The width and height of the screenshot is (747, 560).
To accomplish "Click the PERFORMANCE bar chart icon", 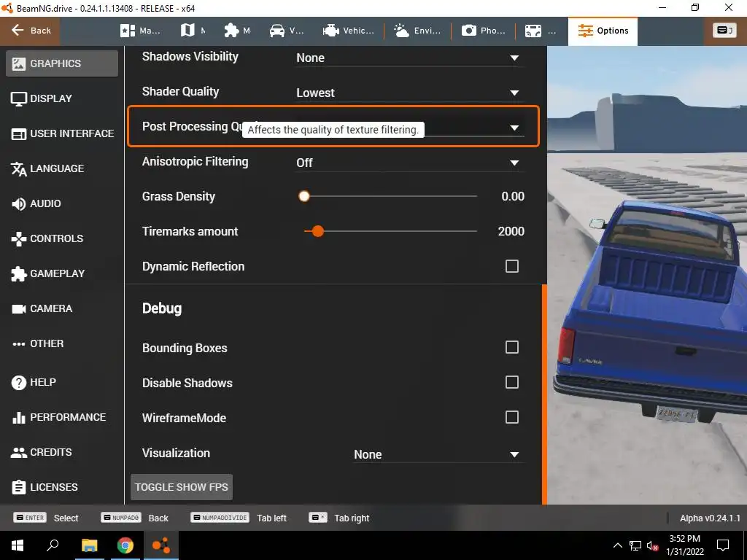I will tap(18, 418).
